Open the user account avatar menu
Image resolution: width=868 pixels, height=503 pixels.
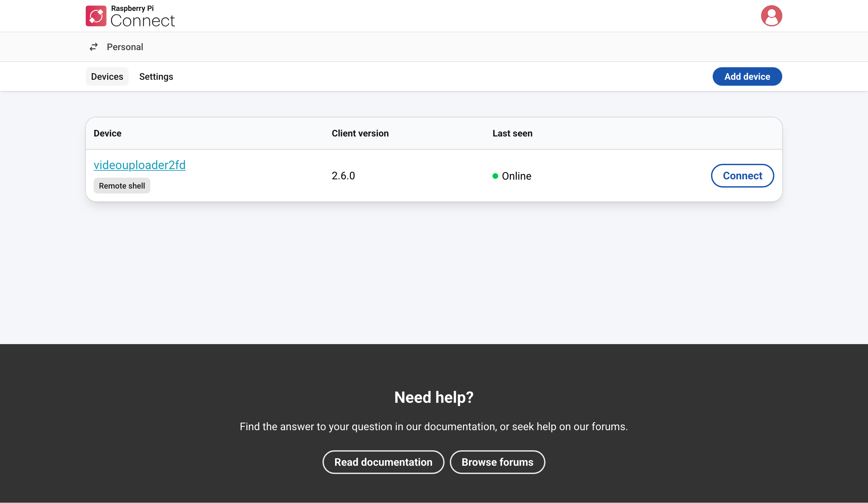click(771, 16)
